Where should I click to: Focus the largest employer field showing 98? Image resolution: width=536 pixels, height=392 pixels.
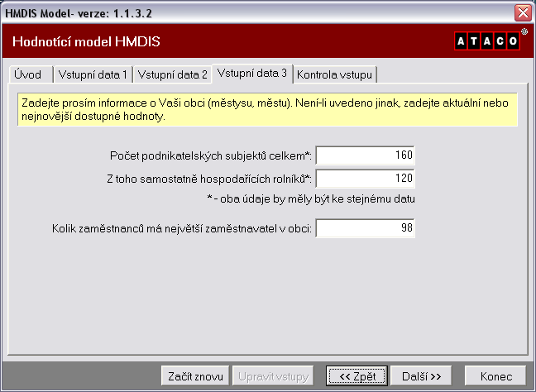365,228
